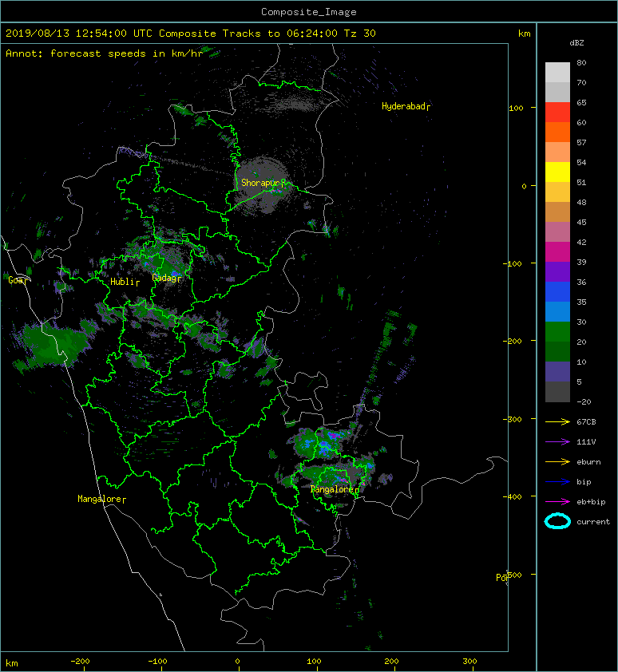Click the 'Annot: forecast speeds in km/hr' note
618x672 pixels.
pos(105,53)
